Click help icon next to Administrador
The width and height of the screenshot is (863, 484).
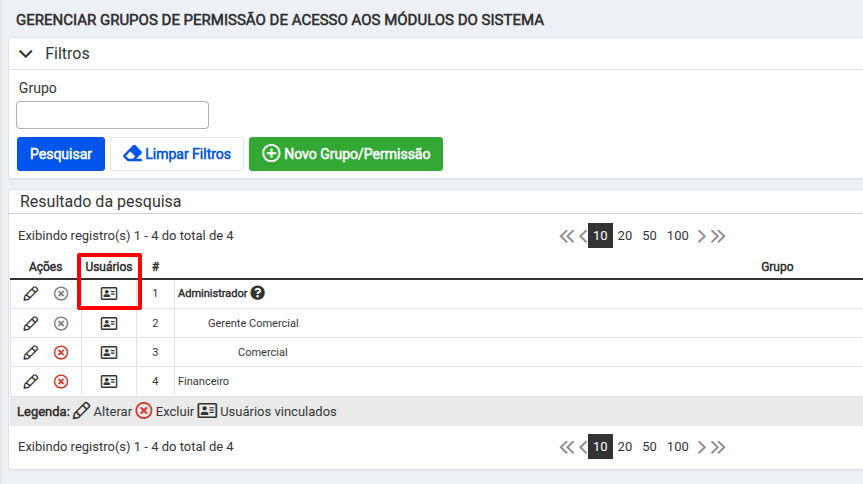258,293
